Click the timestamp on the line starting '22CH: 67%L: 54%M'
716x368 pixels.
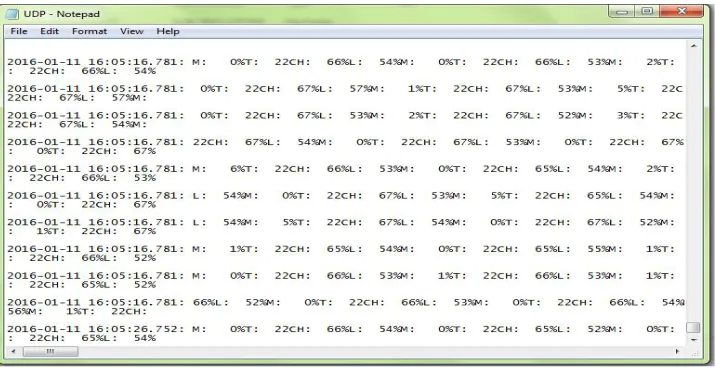(96, 142)
